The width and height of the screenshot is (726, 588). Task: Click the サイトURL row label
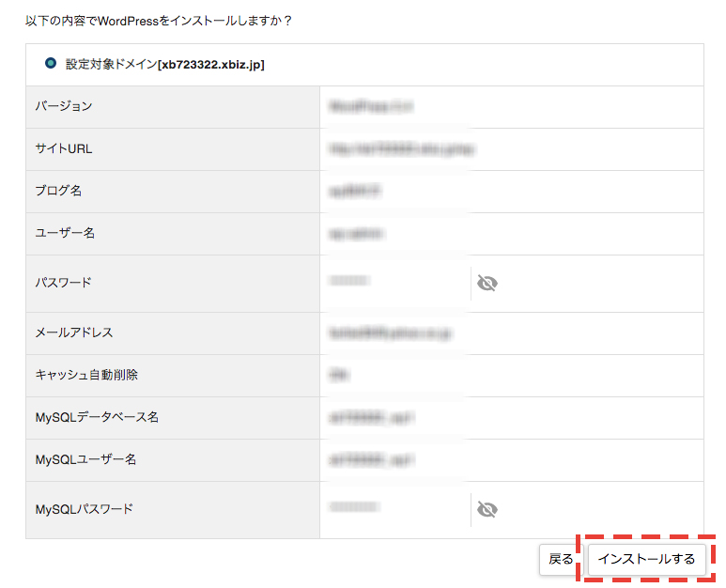(x=64, y=148)
